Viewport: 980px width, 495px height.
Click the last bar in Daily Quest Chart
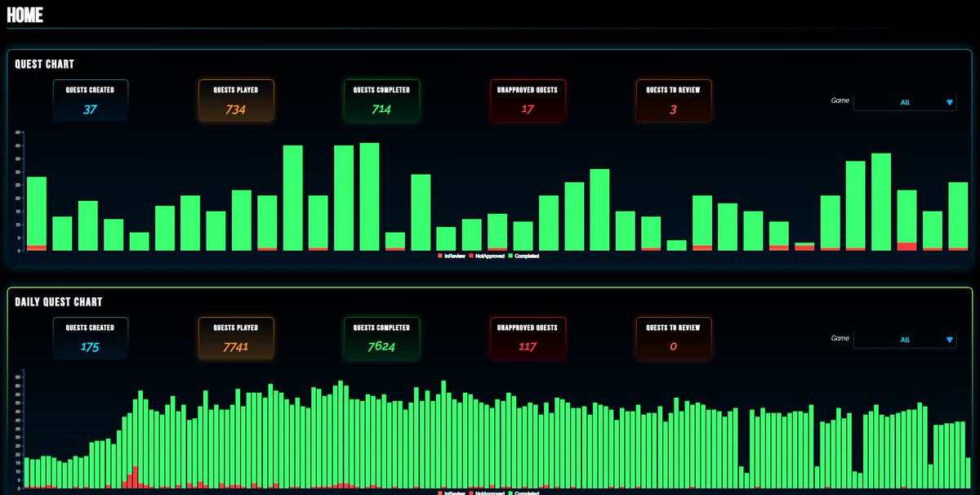[968, 473]
